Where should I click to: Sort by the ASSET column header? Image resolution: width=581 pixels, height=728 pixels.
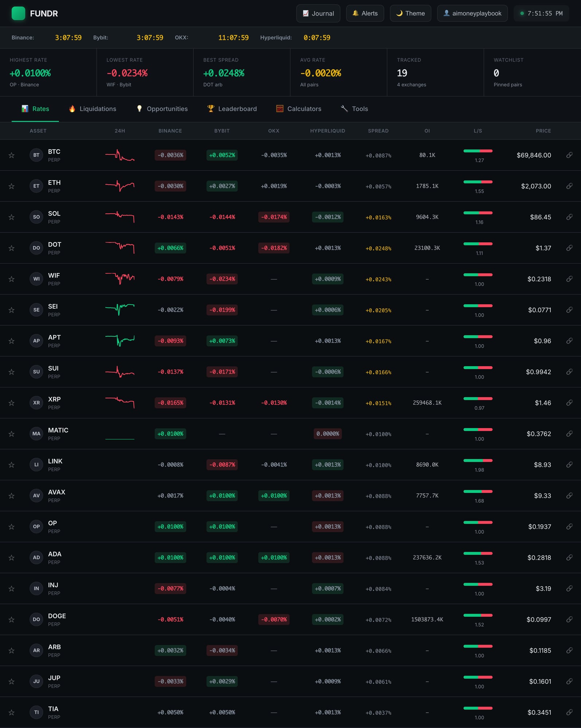pos(38,131)
